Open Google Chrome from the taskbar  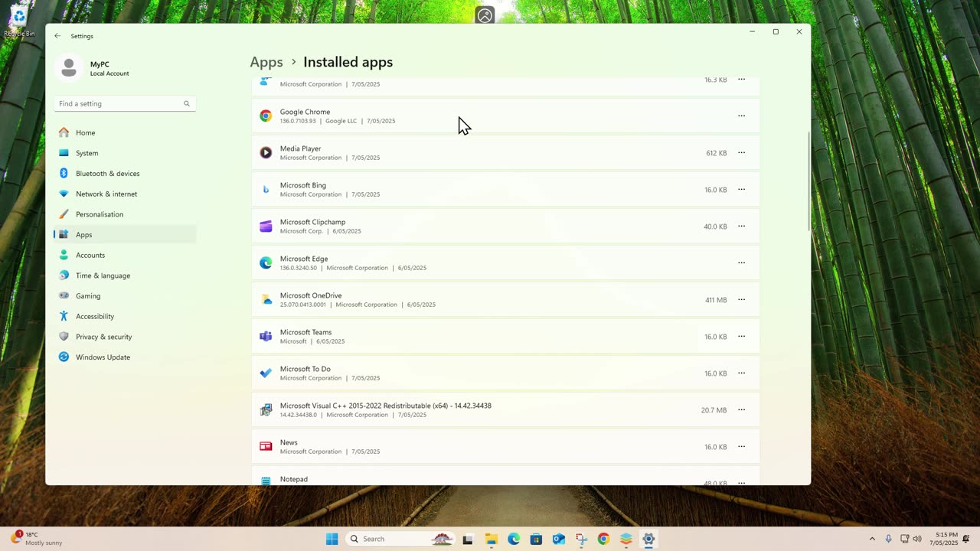click(603, 539)
